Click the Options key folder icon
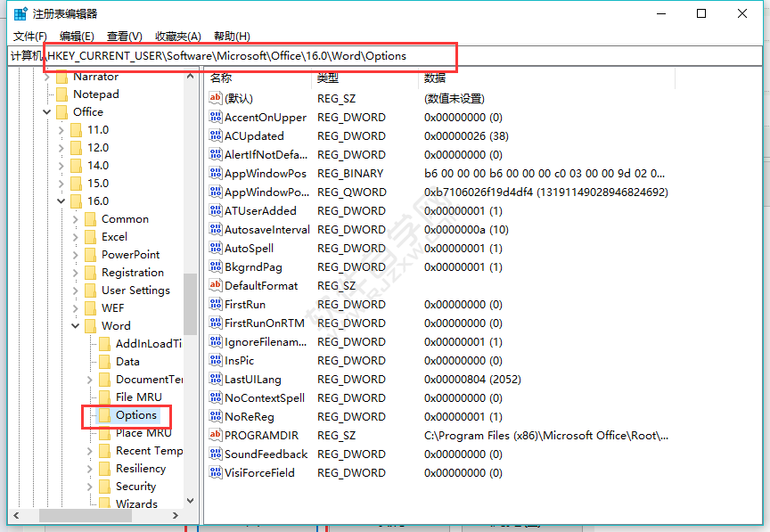Screen dimensions: 770x532 (105, 416)
